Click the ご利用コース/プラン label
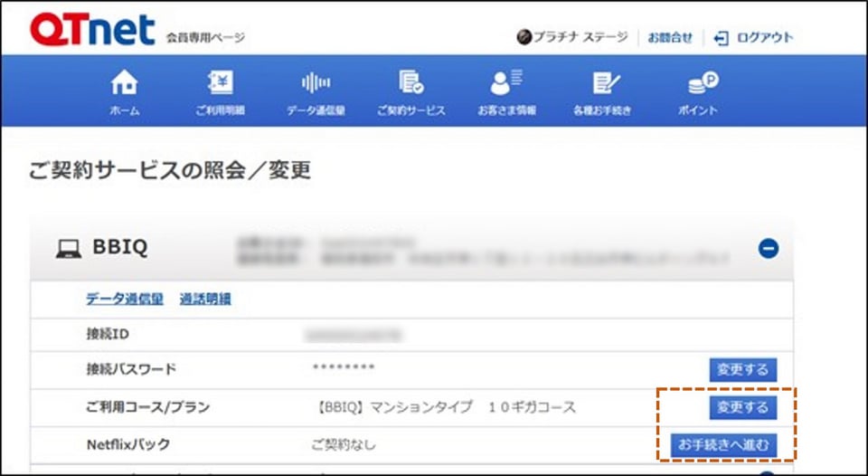 pos(147,407)
